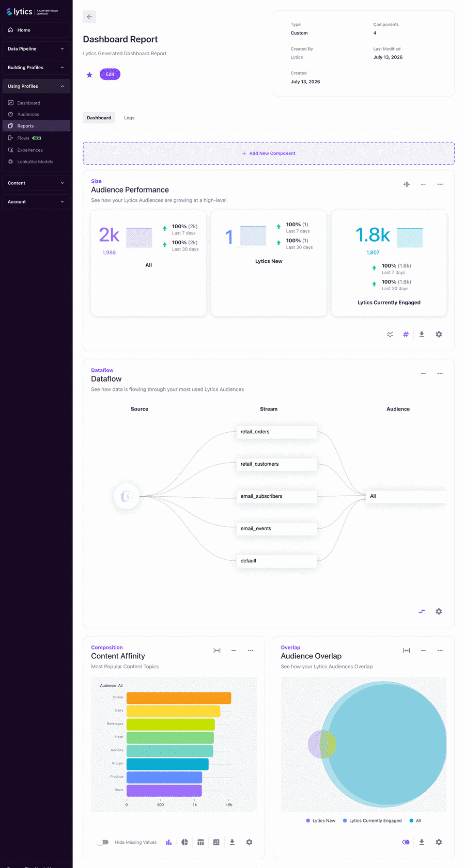Expand Audience Overlap card width
The height and width of the screenshot is (868, 465).
pos(407,651)
